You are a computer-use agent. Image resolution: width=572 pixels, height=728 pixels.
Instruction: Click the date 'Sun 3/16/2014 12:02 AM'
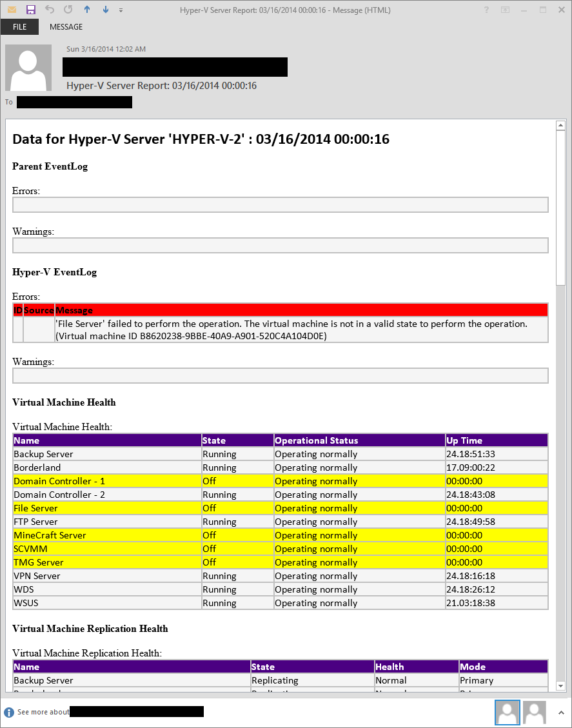click(x=106, y=49)
